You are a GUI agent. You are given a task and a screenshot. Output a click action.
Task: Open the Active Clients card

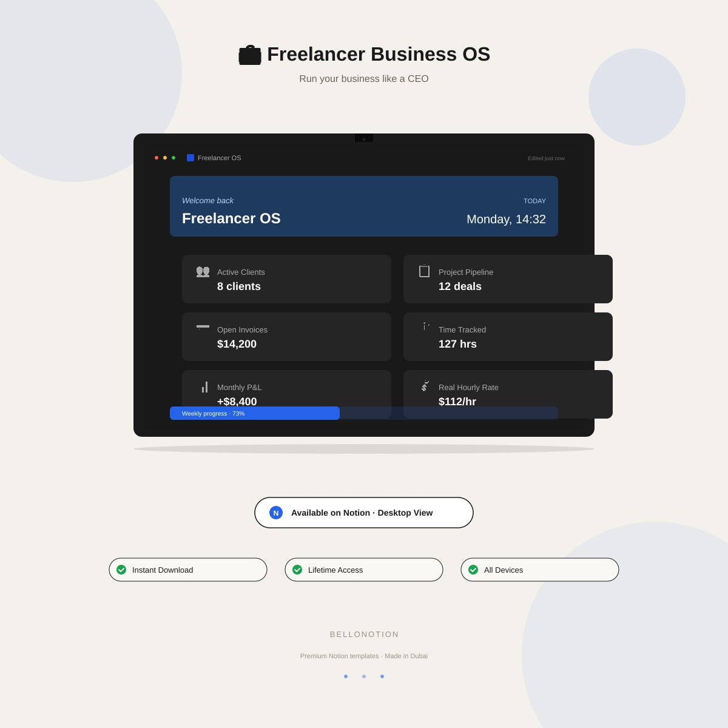click(x=286, y=279)
